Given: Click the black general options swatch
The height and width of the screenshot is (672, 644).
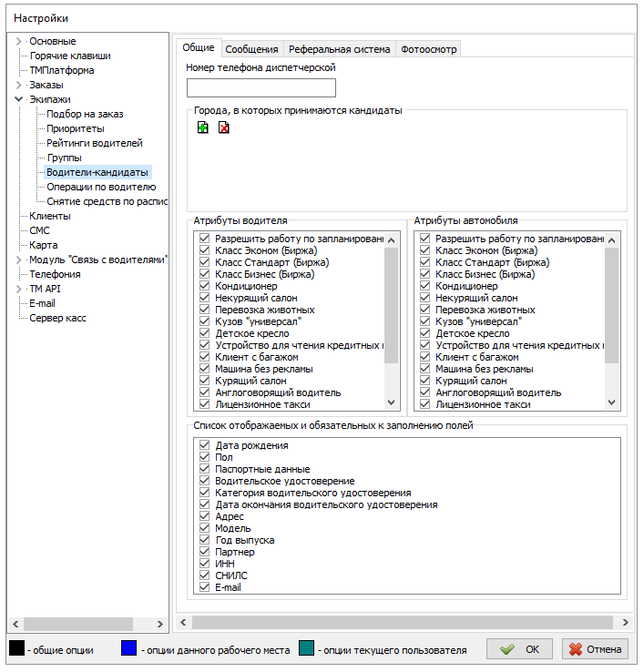Looking at the screenshot, I should coord(16,649).
